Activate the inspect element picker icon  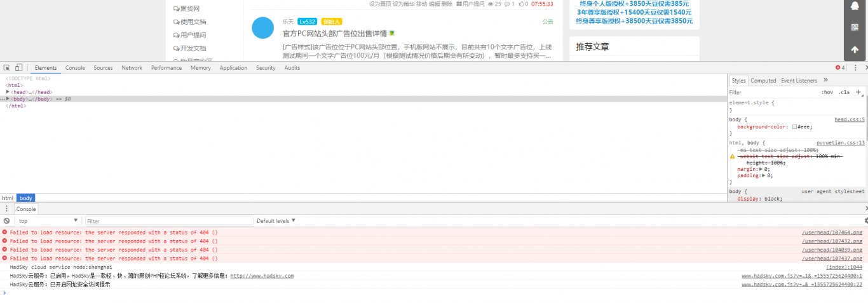click(6, 68)
